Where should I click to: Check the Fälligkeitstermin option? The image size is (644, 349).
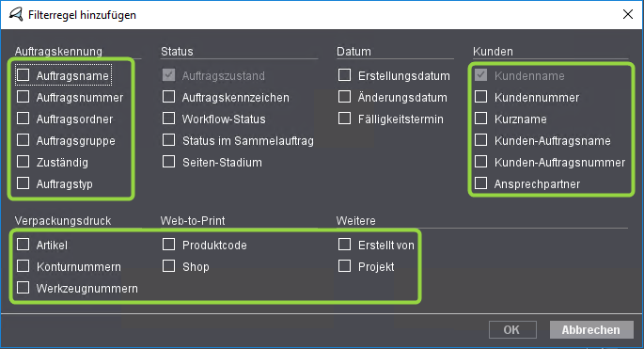coord(344,119)
